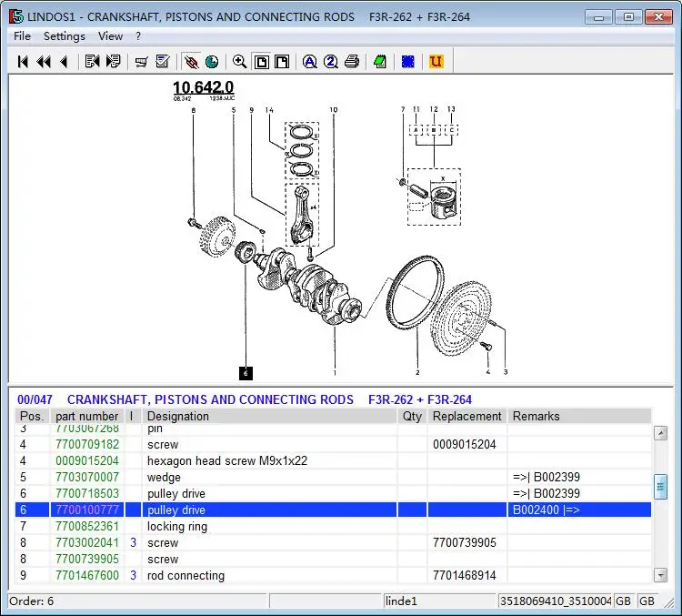Viewport: 682px width, 616px height.
Task: Jump to first page with skip-to-start arrow
Action: click(x=23, y=62)
